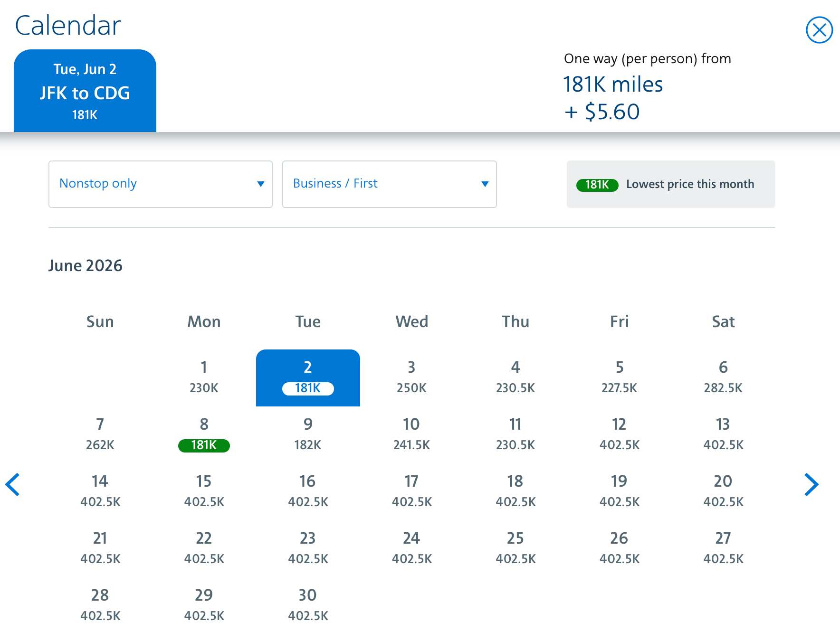Select the Tue, Jun 2 JFK to CDG tab
This screenshot has height=641, width=840.
pyautogui.click(x=85, y=90)
